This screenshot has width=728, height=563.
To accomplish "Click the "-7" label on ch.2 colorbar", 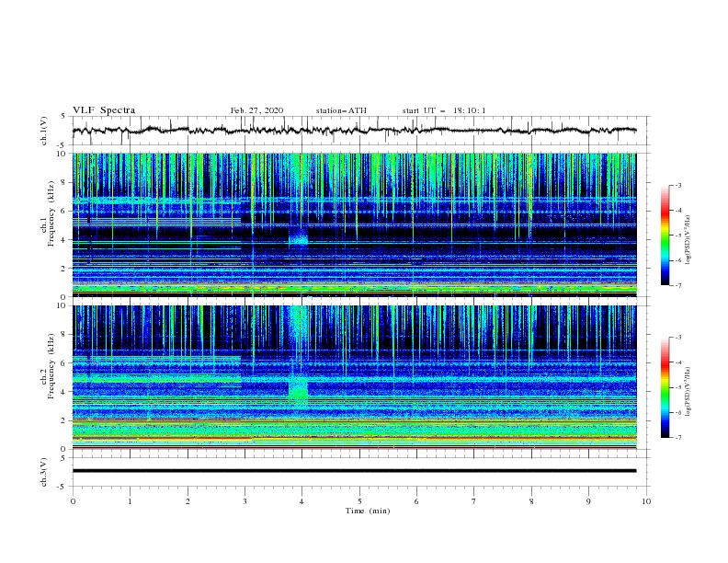I will click(x=677, y=437).
